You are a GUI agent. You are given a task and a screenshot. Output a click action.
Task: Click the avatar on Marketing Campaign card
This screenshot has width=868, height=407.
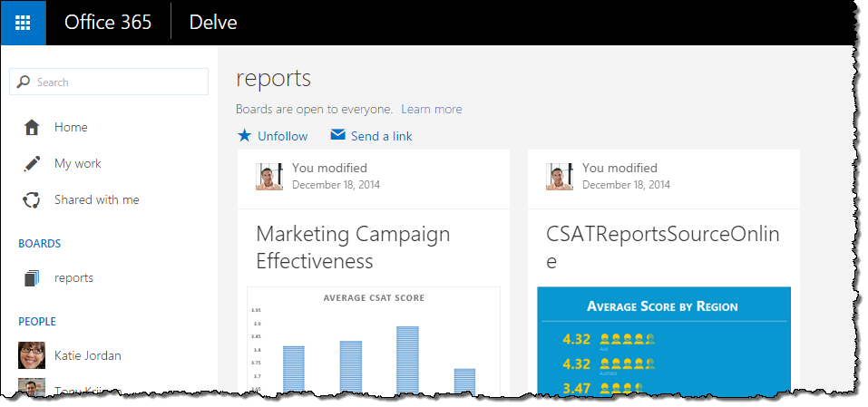[269, 177]
